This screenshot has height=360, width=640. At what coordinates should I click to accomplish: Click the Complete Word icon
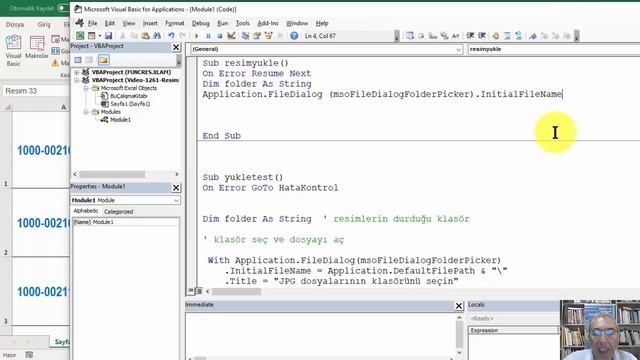[456, 36]
